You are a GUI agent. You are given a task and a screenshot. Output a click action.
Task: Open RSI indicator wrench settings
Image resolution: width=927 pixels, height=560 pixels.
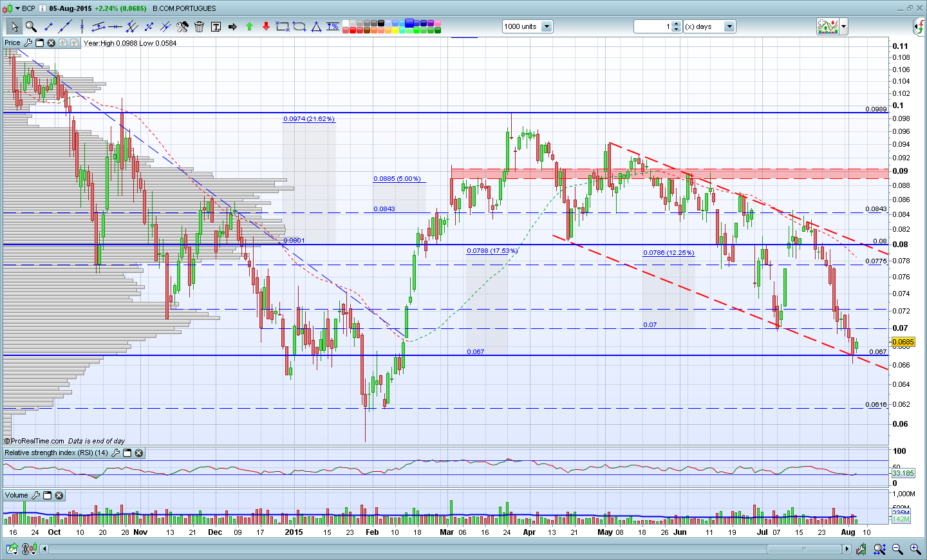pos(115,453)
